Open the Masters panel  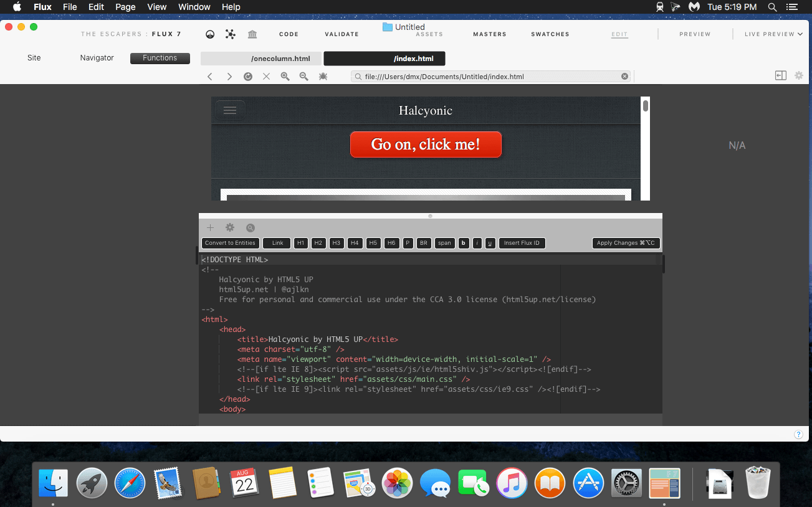coord(490,34)
